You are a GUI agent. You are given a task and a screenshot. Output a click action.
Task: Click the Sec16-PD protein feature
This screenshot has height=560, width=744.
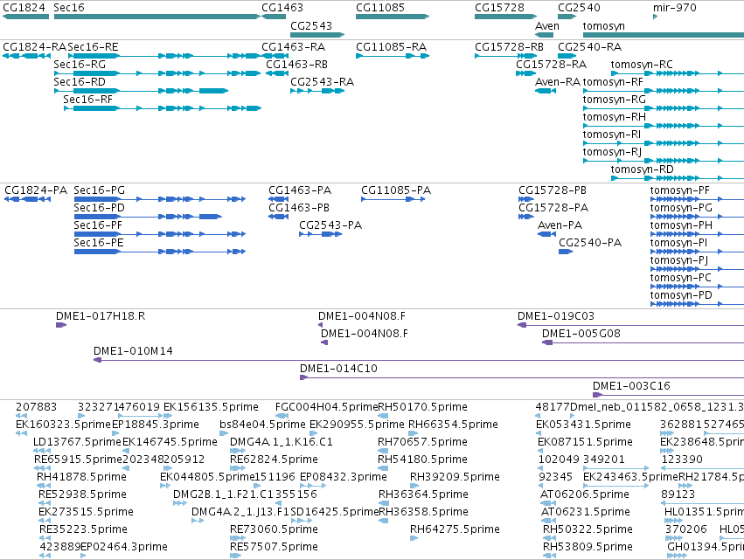148,217
